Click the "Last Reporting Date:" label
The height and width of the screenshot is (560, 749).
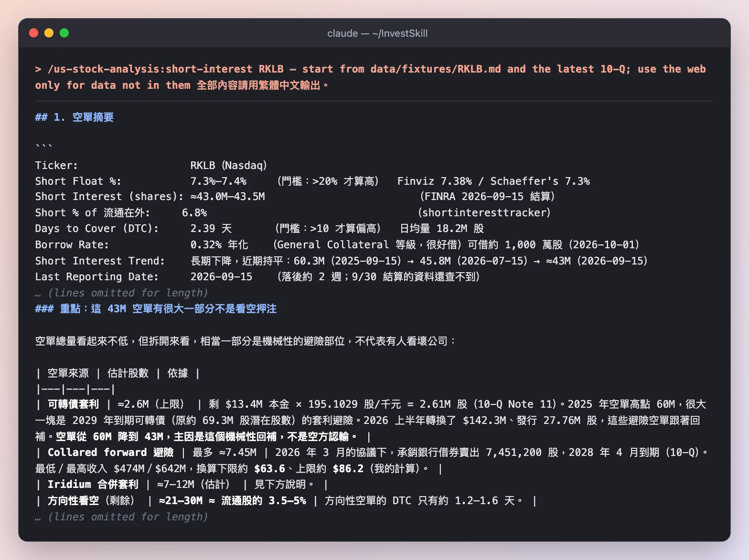(96, 277)
